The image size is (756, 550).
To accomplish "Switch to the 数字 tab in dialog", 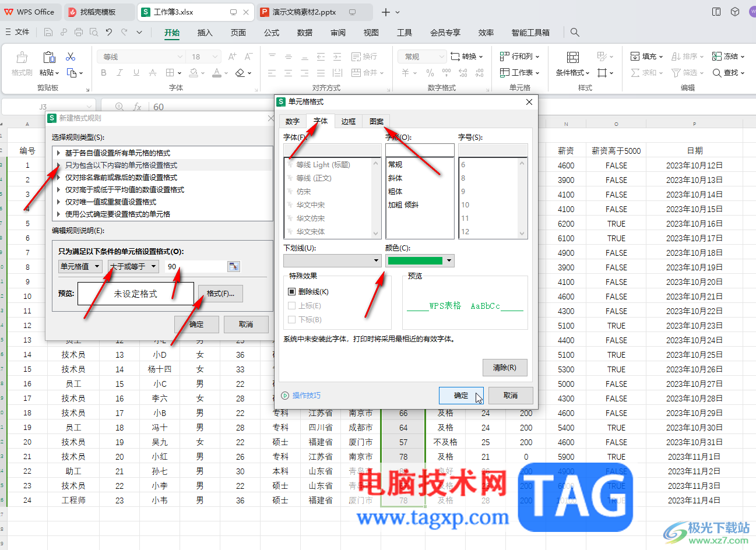I will click(x=293, y=121).
